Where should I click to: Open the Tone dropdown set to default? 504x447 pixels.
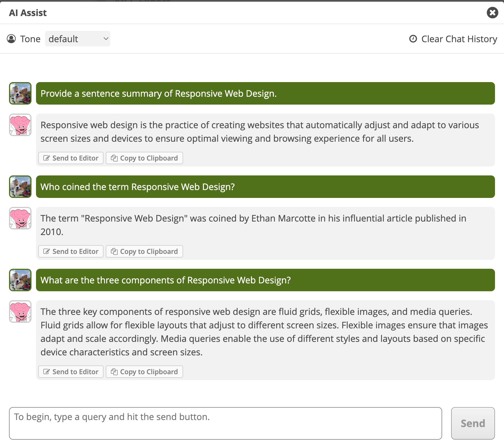(78, 39)
